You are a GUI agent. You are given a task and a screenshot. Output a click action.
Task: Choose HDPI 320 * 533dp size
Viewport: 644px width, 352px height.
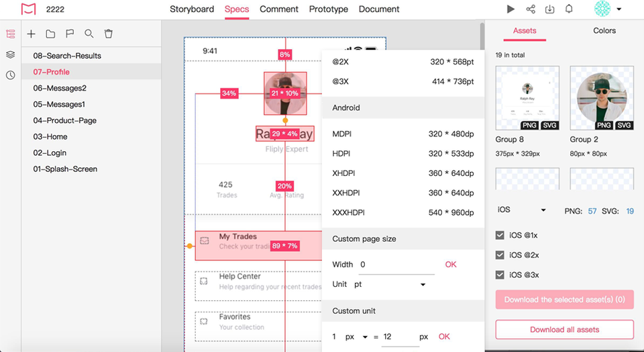[x=403, y=154]
